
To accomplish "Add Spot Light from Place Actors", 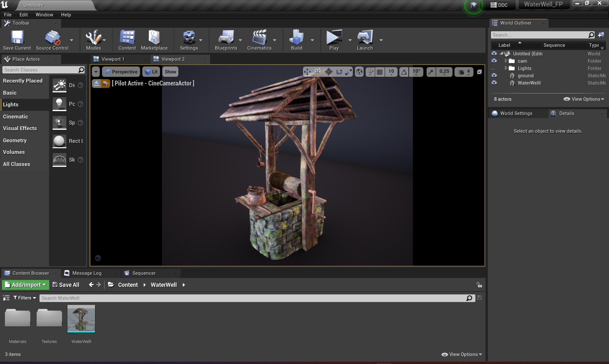I will point(59,123).
